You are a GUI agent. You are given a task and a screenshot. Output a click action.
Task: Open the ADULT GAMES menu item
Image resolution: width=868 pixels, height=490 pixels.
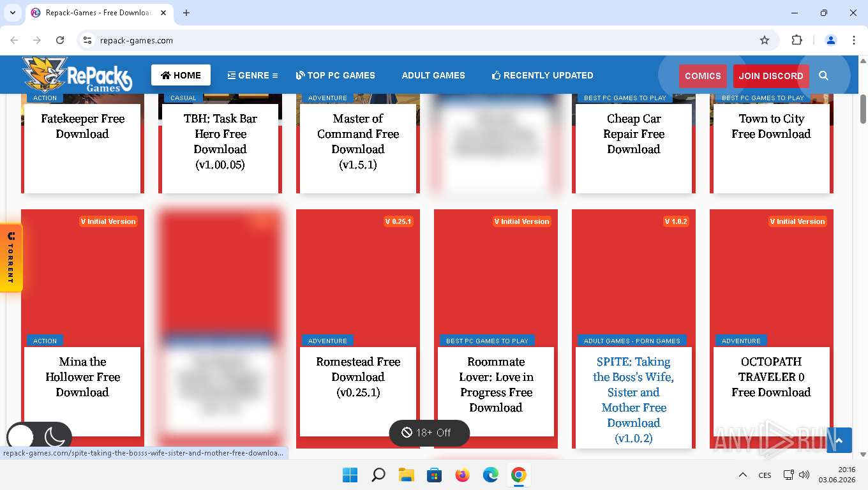tap(433, 75)
